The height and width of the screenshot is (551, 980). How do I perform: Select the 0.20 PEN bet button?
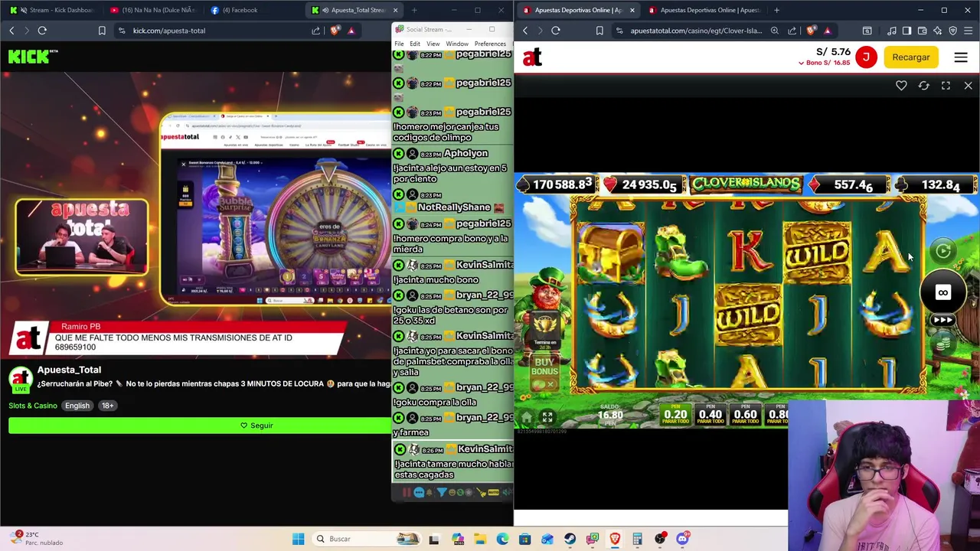(675, 414)
